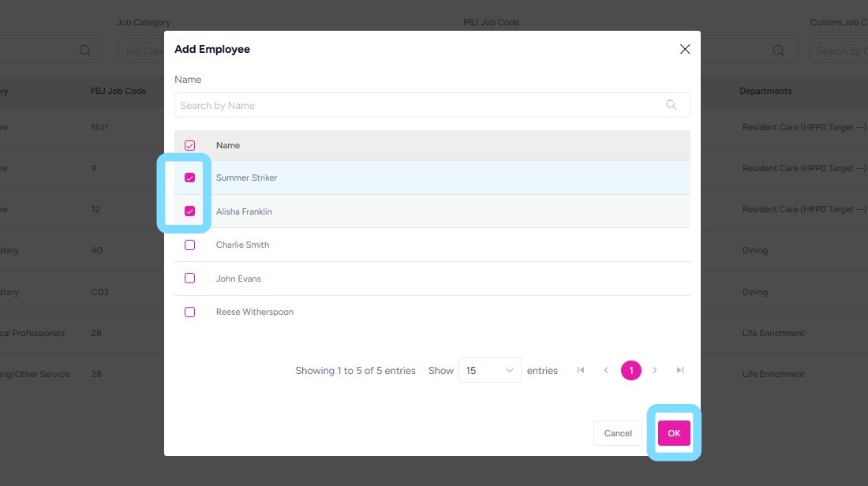
Task: Go to previous page of entries
Action: coord(606,370)
